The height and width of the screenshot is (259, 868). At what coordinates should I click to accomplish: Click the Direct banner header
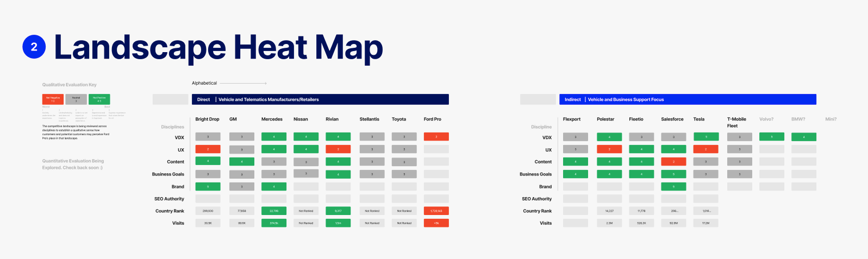(320, 99)
